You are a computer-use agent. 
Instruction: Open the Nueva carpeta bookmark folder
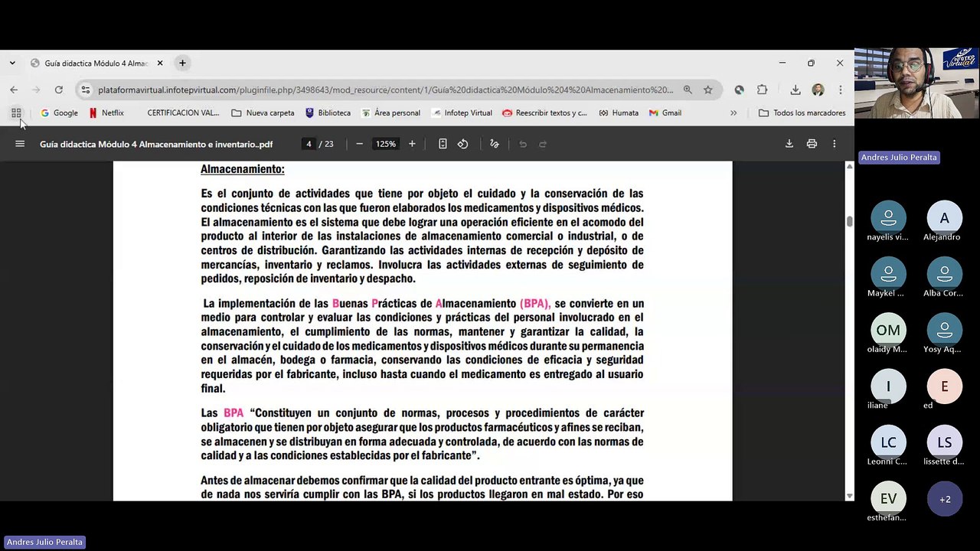(x=263, y=112)
